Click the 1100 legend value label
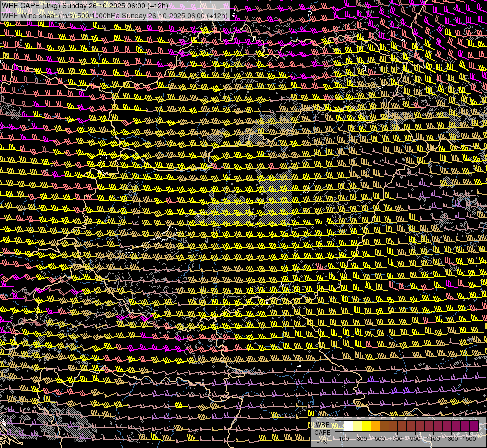 (433, 439)
